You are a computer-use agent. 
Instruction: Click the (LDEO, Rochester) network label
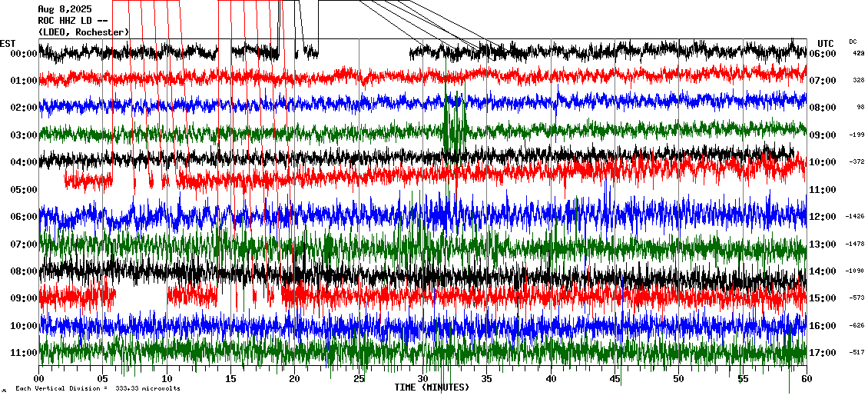tap(84, 32)
